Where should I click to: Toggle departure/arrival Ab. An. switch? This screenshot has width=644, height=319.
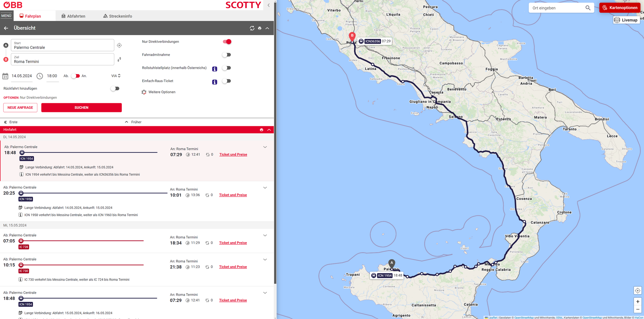75,76
